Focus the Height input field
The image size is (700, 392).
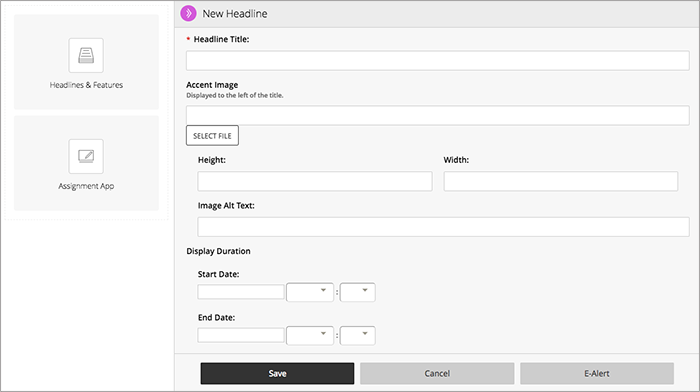(x=315, y=181)
